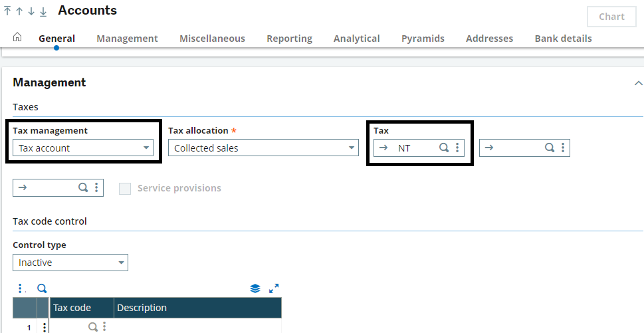
Task: Click magnifier lookup in NT Tax field
Action: [444, 148]
